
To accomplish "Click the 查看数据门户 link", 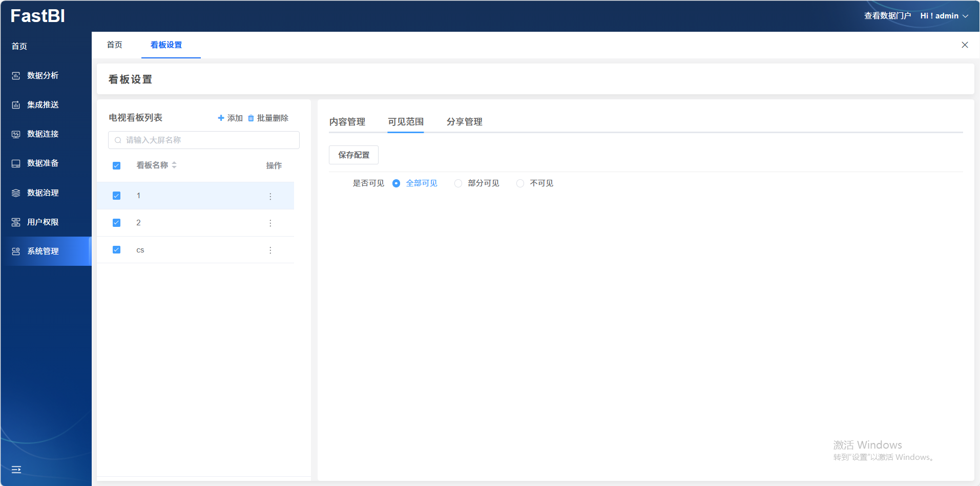I will 887,16.
